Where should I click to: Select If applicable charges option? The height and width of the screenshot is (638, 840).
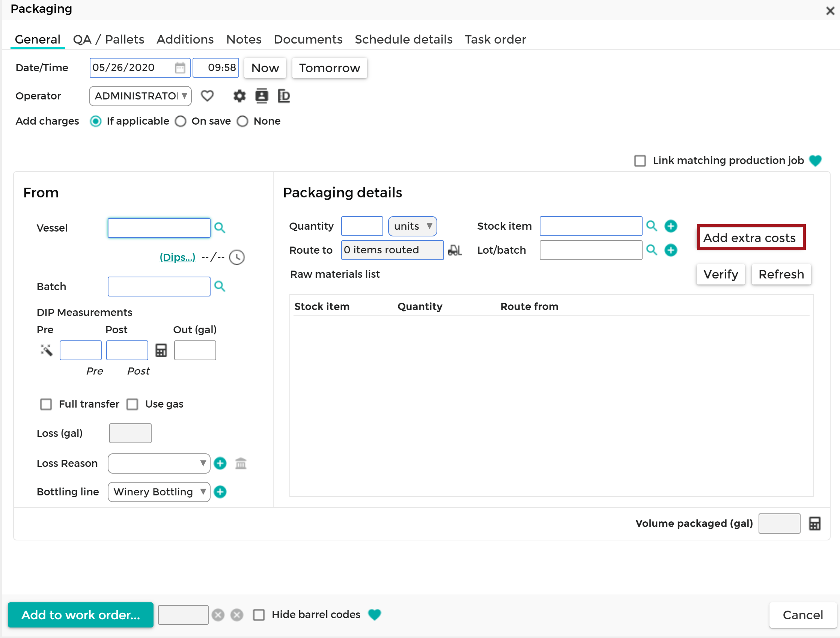tap(96, 122)
